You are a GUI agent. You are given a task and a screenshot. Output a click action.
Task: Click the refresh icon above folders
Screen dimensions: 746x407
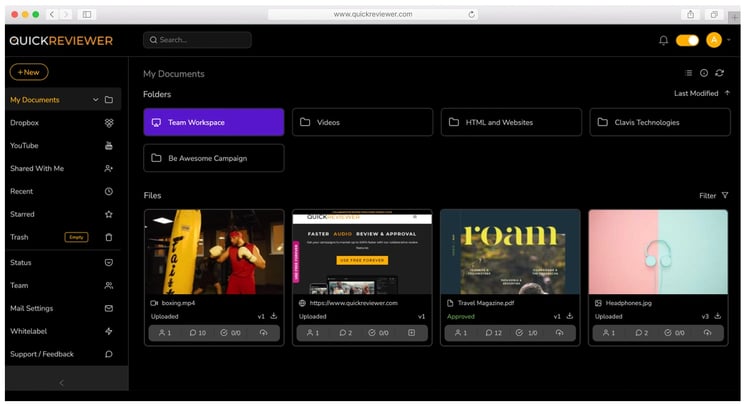click(719, 73)
